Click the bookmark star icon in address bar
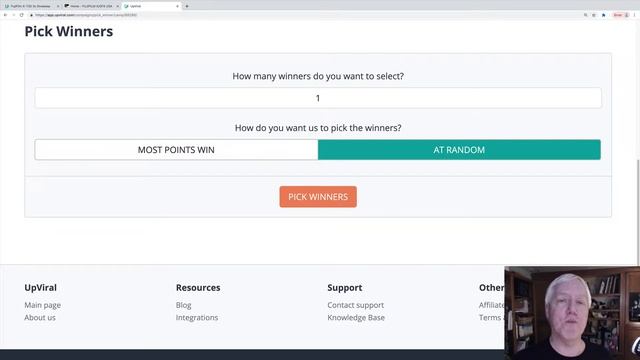Image resolution: width=640 pixels, height=360 pixels. [x=594, y=15]
